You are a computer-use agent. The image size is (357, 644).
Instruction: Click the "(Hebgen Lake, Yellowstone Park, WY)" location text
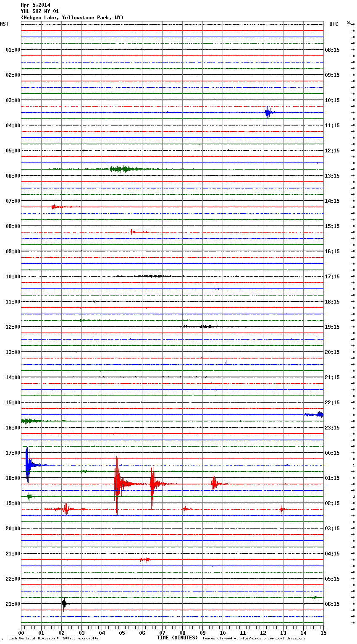(x=72, y=18)
